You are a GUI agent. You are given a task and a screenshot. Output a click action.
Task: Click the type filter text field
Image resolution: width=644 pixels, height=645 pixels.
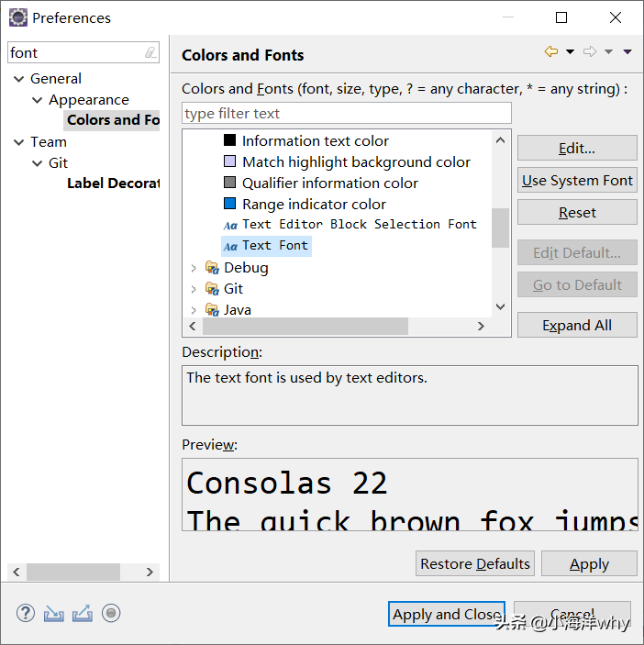tap(346, 113)
